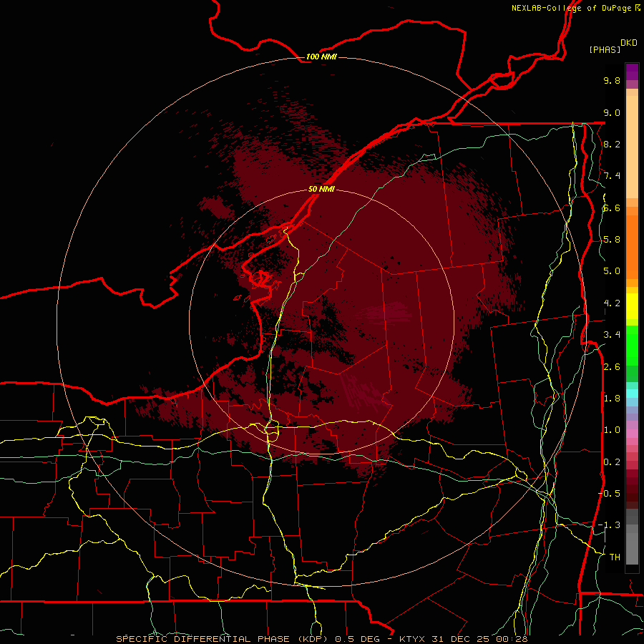The image size is (644, 644).
Task: Select the 9.8 value on the color scale
Action: click(612, 80)
